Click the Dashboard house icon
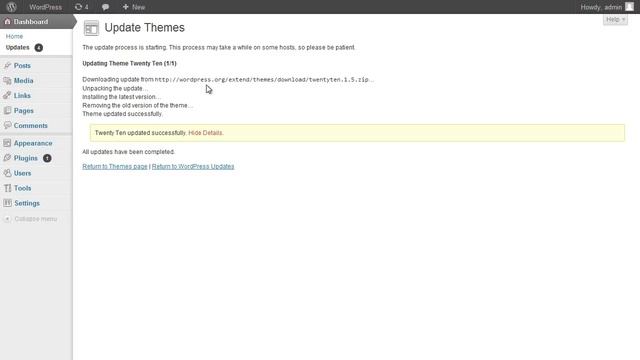640x360 pixels. [7, 22]
